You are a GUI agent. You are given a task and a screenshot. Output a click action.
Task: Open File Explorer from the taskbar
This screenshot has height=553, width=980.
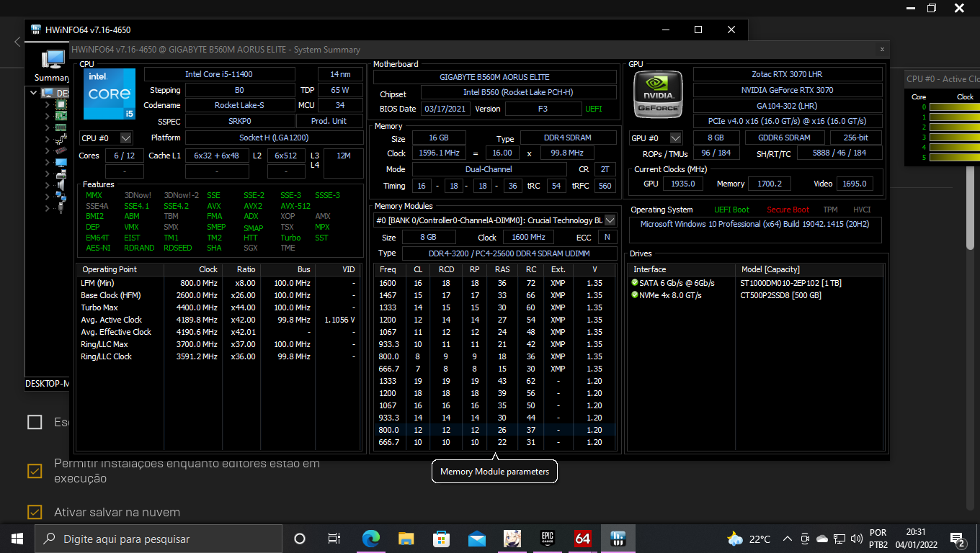[x=406, y=539]
